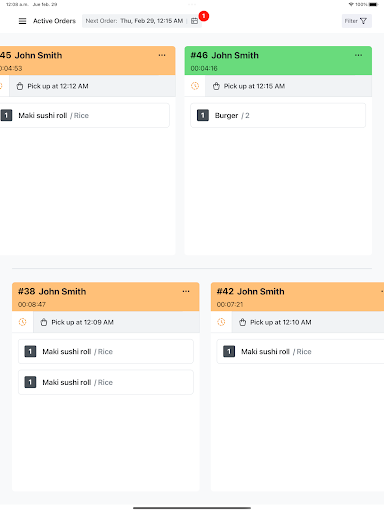Tap the green #46 John Smith header

278,60
